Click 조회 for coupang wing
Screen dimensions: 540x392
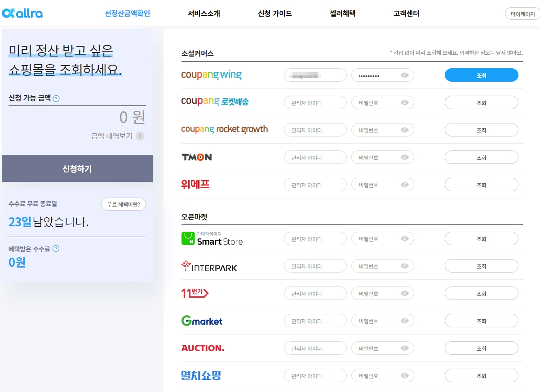click(x=481, y=75)
